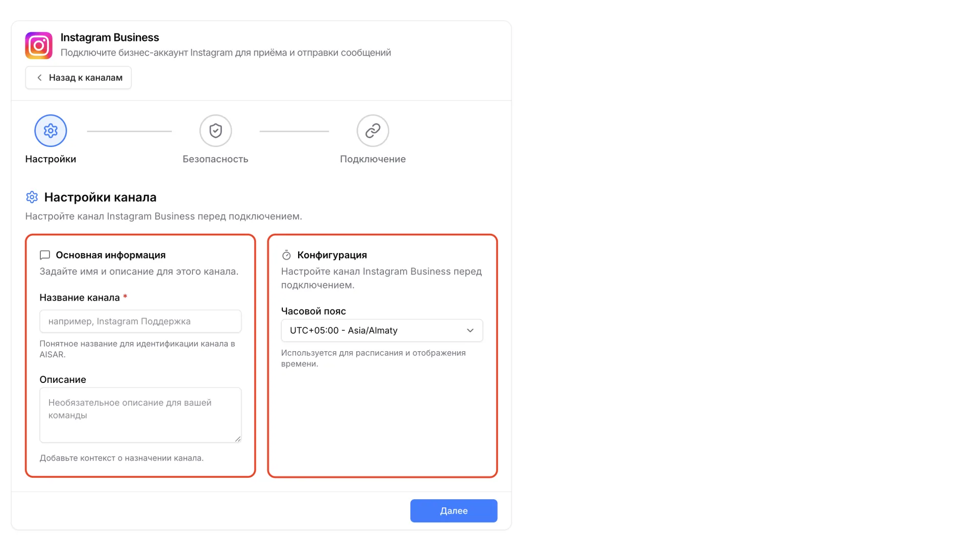This screenshot has width=980, height=535.
Task: Click the Далее button
Action: [x=454, y=510]
